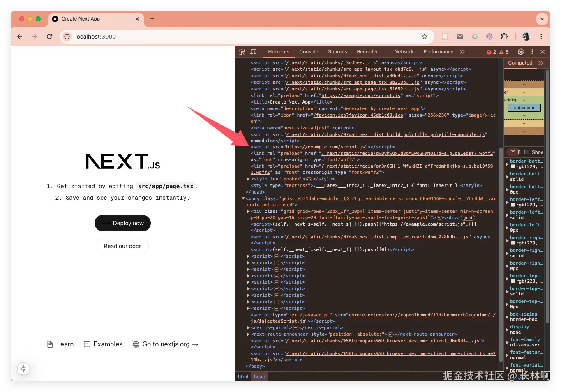
Task: Click the warning count badge
Action: pos(504,52)
